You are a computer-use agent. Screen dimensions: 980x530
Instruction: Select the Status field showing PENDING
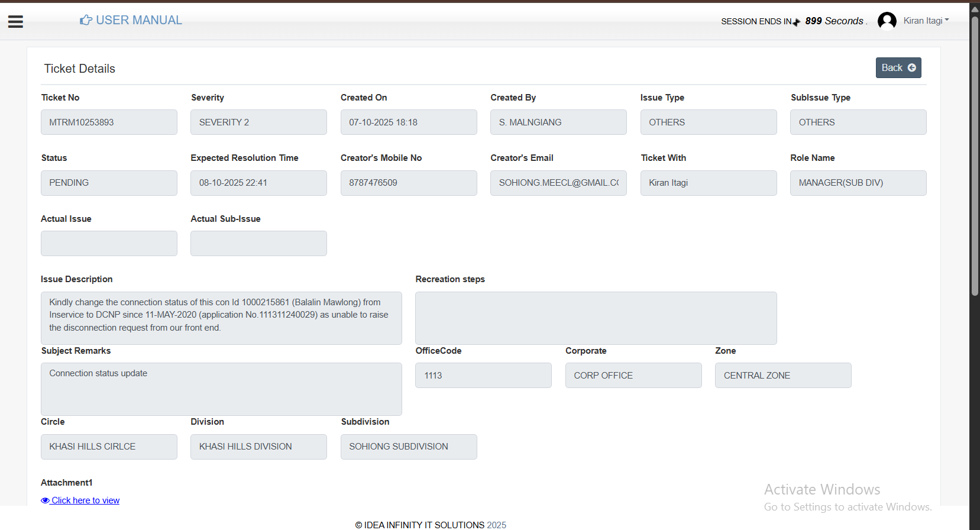109,183
